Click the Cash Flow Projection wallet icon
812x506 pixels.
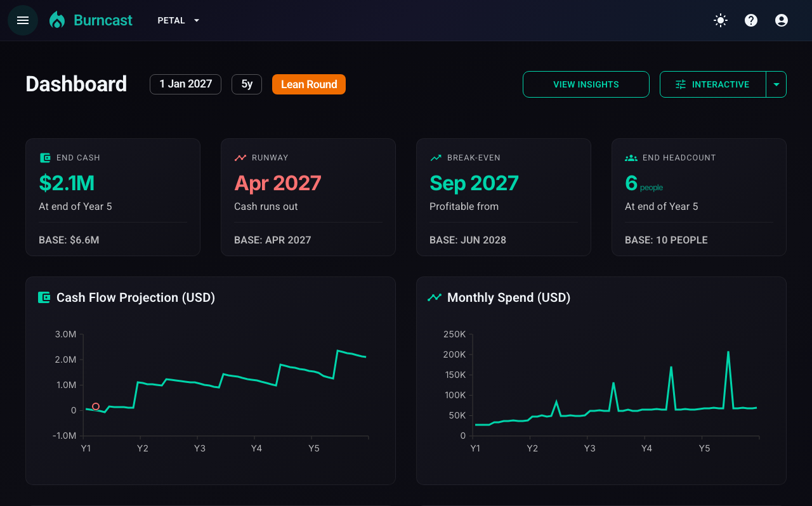(x=44, y=297)
